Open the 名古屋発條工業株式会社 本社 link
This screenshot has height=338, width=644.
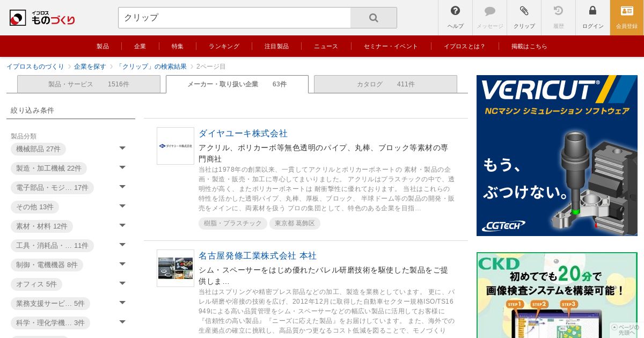[x=258, y=256]
